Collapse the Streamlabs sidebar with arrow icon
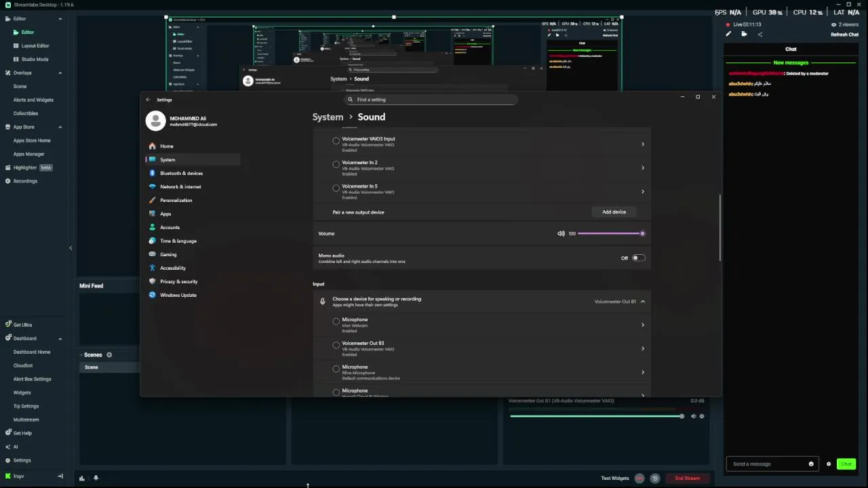The width and height of the screenshot is (868, 488). pos(60,476)
